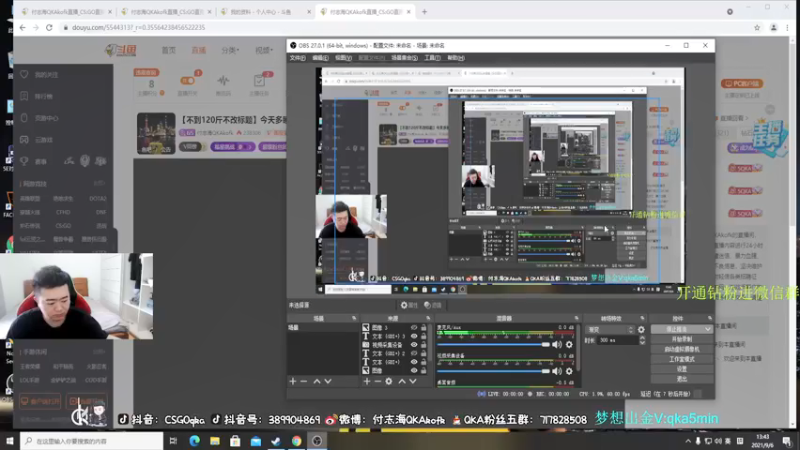Move the source down in the list

[413, 381]
